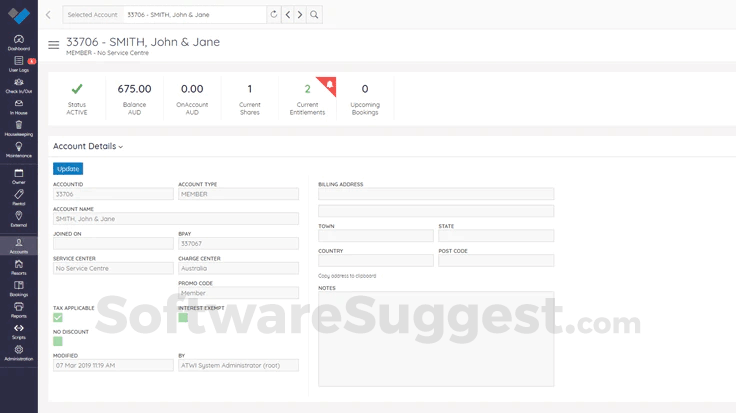This screenshot has height=413, width=736.
Task: Open the Dashboard sidebar icon
Action: coord(19,42)
